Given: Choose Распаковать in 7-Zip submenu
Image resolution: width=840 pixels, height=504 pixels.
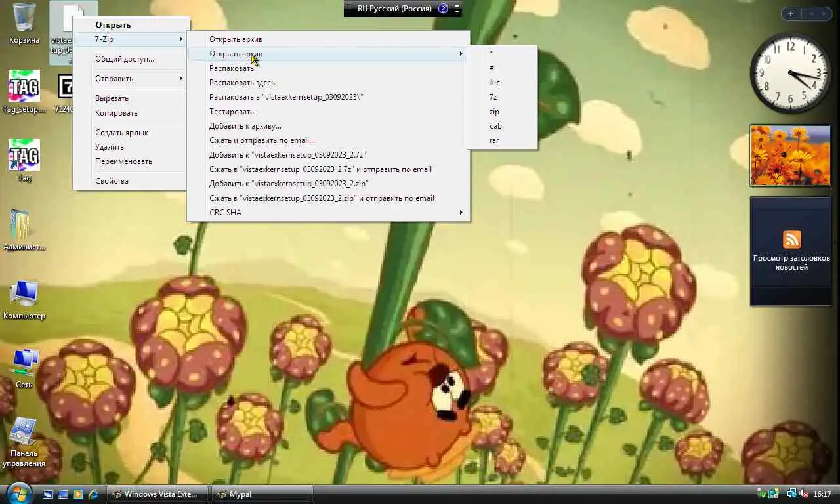Looking at the screenshot, I should (x=329, y=68).
